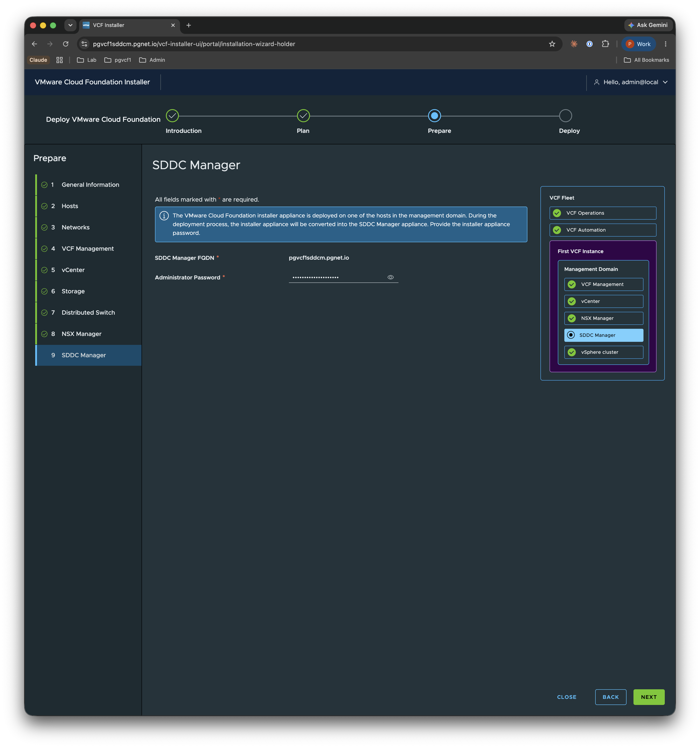Screen dimensions: 700x748
Task: Open the Extensions puzzle icon
Action: coord(605,44)
